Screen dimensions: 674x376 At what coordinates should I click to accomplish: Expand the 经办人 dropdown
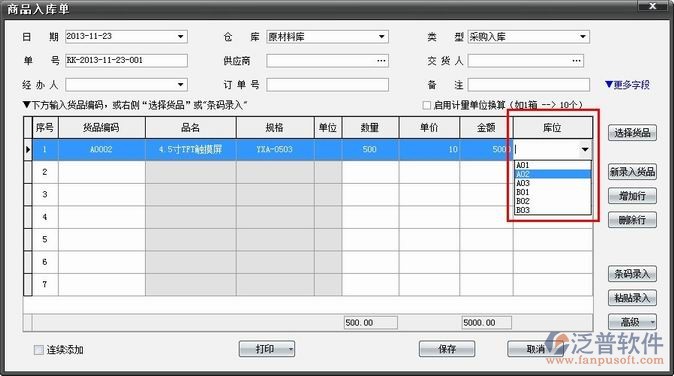181,85
